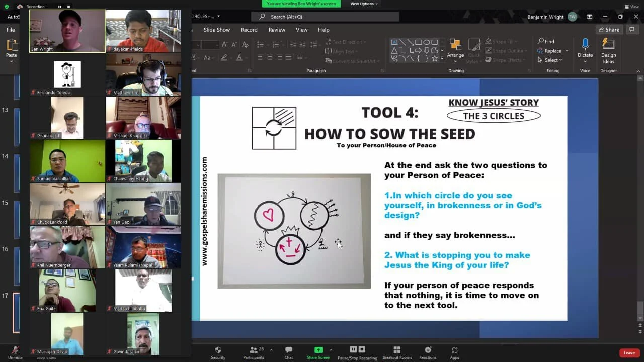Click the Zoom View button at top-right
This screenshot has height=362, width=644.
(631, 7)
